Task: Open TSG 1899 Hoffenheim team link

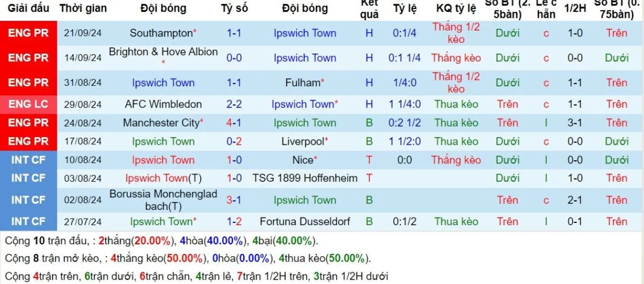Action: click(x=305, y=178)
